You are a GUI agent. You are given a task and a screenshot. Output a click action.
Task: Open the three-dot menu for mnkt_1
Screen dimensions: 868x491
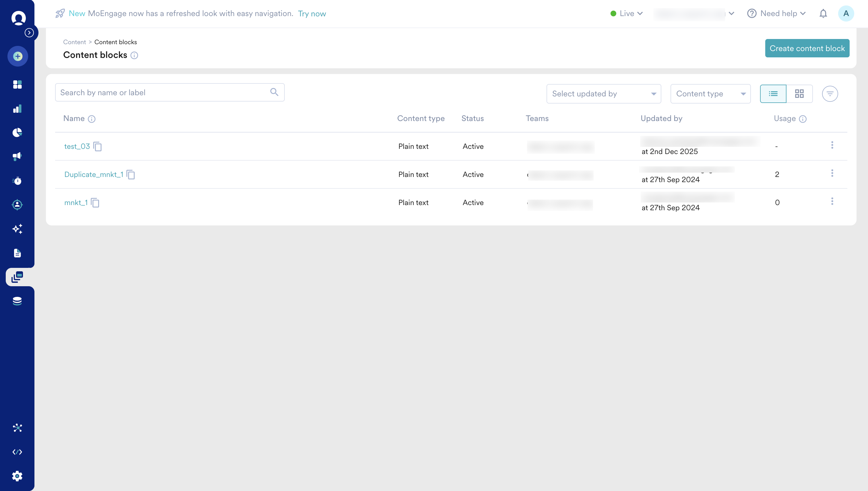coord(832,201)
